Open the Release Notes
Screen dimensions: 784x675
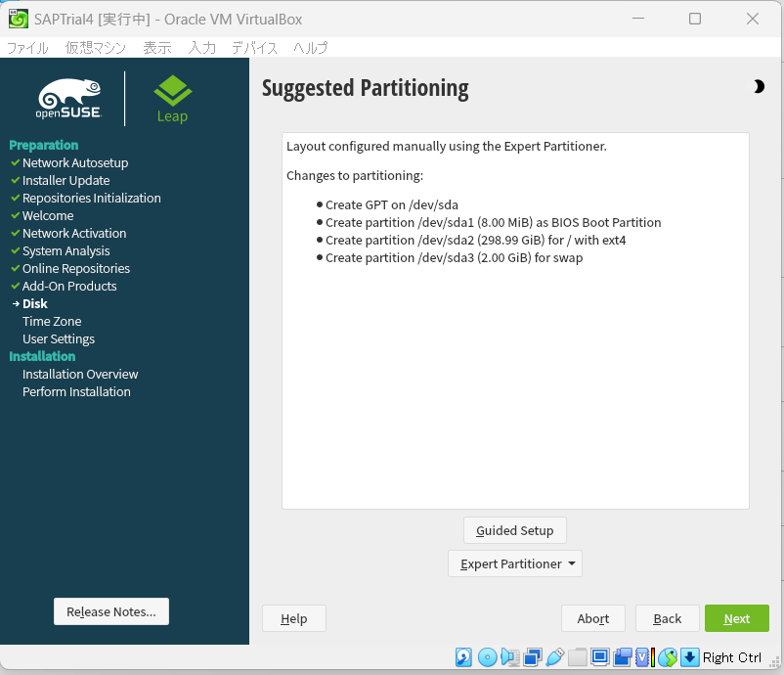[111, 611]
